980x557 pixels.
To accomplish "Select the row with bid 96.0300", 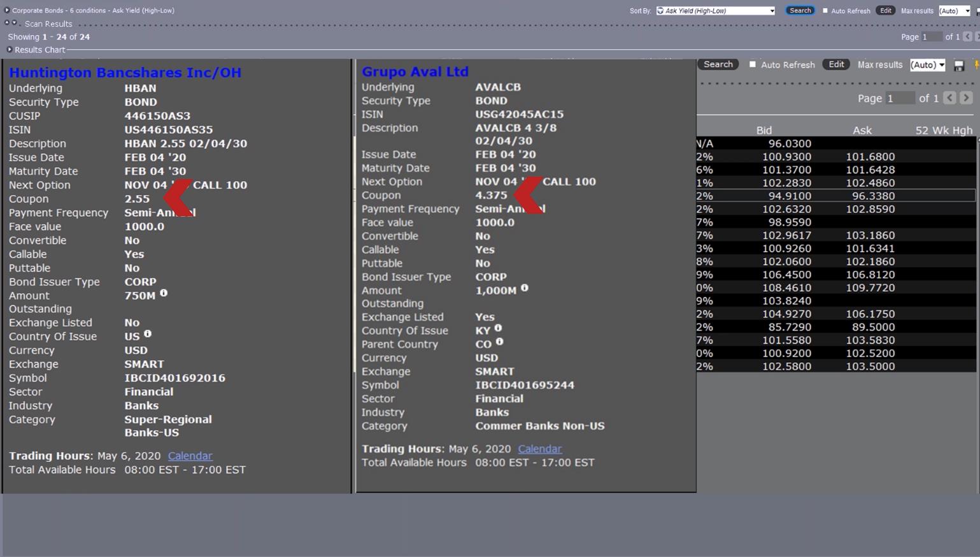I will (836, 143).
